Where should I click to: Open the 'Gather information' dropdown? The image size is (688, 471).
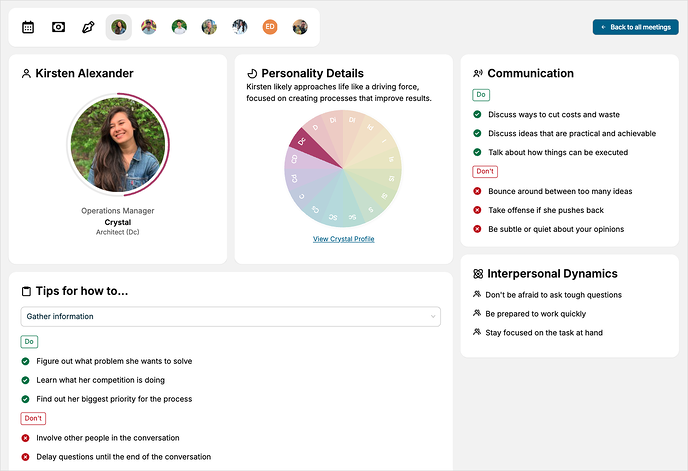(x=230, y=317)
